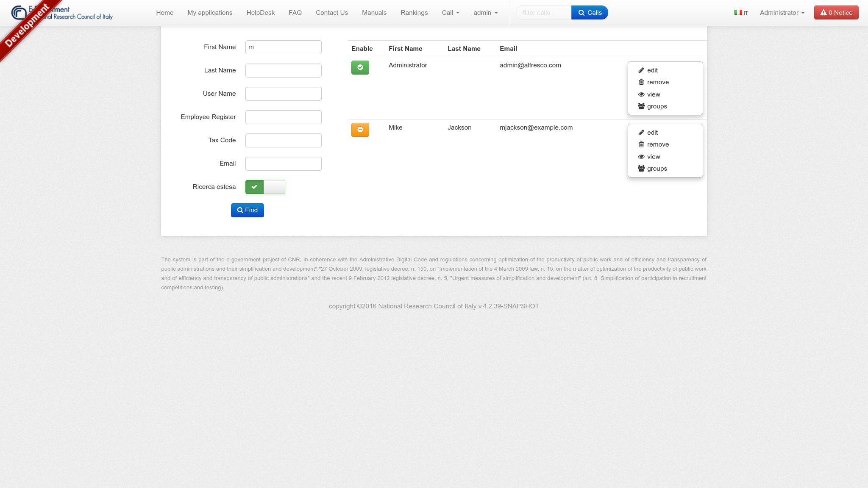Screen dimensions: 868x488
Task: Click trash remove icon for Mike Jackson
Action: (x=641, y=144)
